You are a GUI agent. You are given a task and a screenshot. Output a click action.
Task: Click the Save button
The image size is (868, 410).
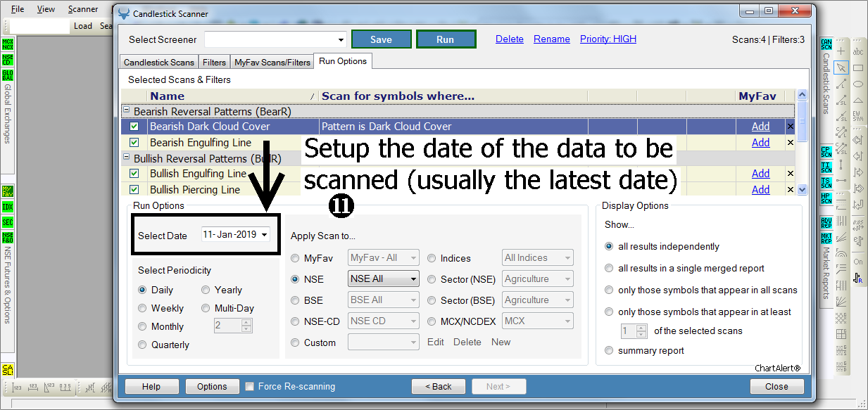pos(381,39)
